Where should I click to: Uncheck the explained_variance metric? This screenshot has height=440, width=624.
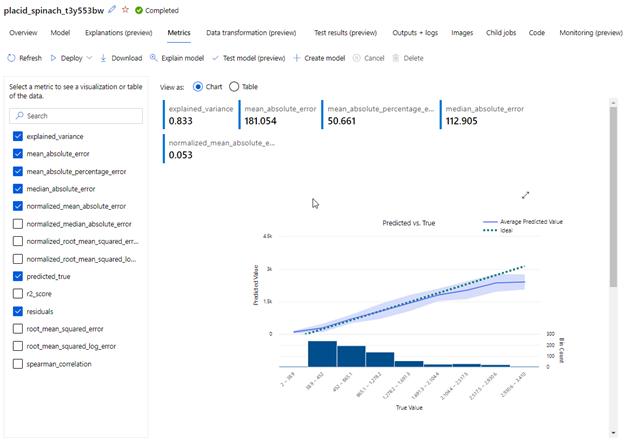coord(17,136)
